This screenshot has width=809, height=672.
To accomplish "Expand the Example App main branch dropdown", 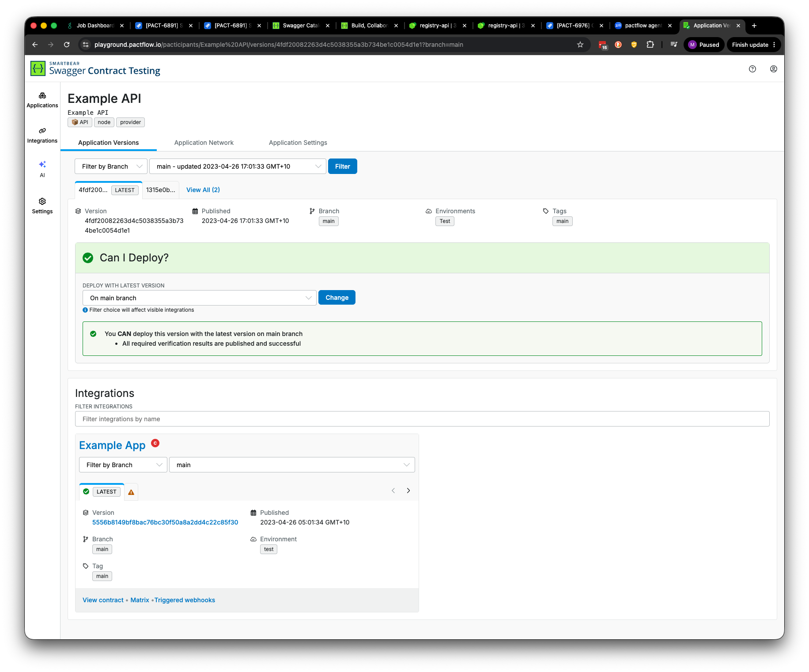I will click(x=292, y=465).
